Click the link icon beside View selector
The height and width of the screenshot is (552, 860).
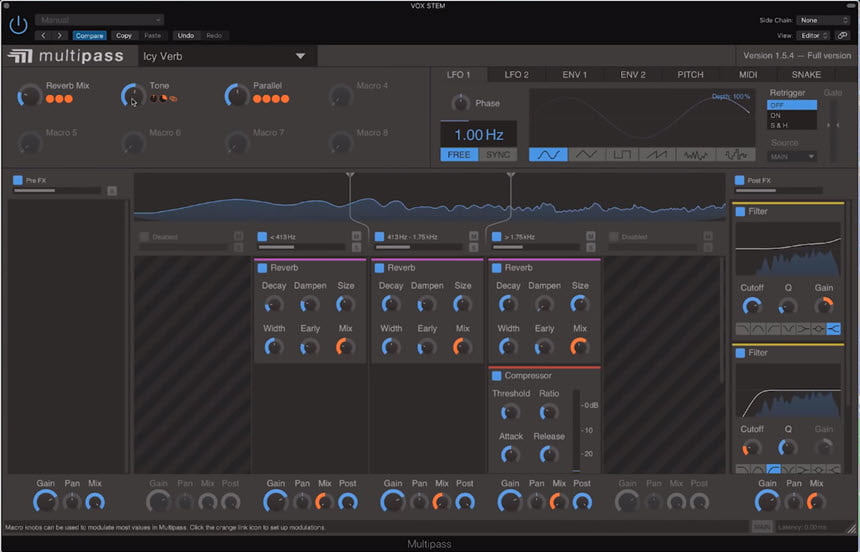[x=842, y=36]
